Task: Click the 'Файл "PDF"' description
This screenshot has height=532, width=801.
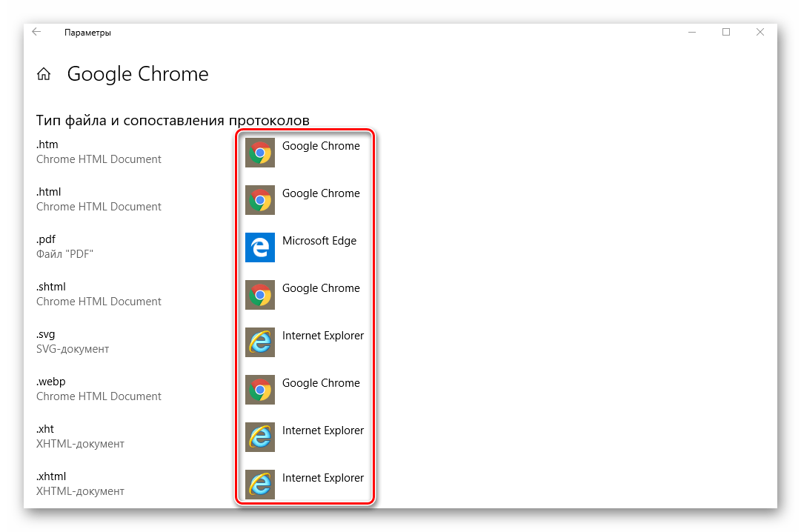Action: click(65, 254)
